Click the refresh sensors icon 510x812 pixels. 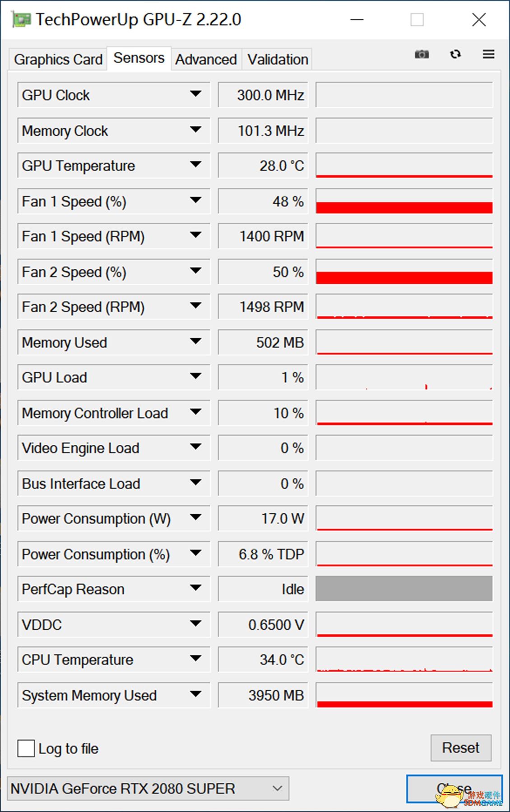pos(455,55)
